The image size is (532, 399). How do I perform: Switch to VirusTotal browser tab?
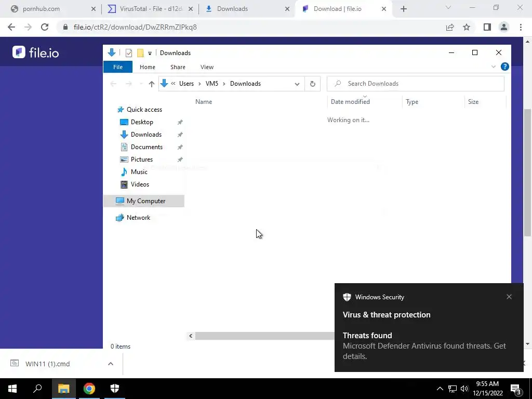pos(151,9)
